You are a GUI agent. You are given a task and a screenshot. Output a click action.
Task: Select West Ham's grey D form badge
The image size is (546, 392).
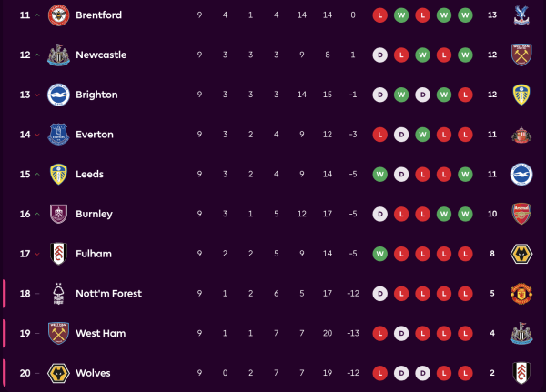point(401,334)
